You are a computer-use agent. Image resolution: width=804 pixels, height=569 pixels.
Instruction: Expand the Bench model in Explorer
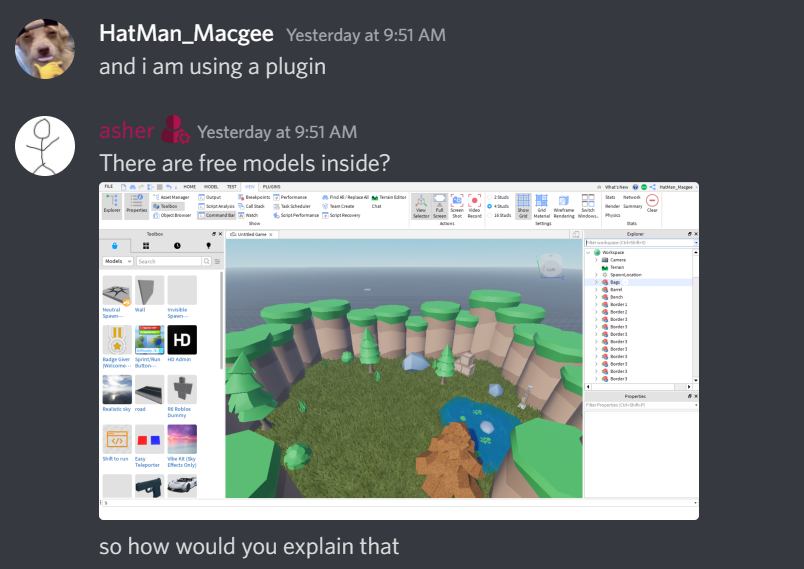[x=596, y=297]
